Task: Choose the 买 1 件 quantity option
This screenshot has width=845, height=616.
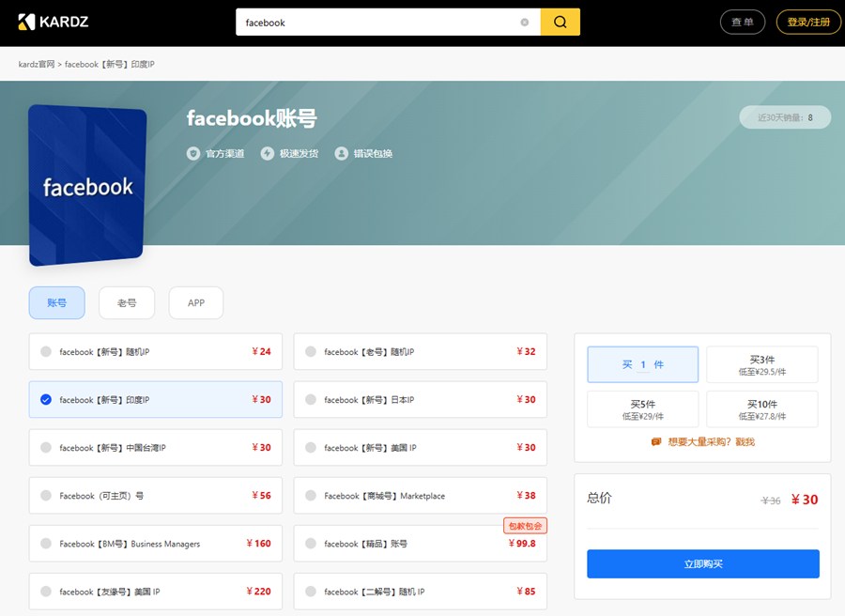Action: 643,365
